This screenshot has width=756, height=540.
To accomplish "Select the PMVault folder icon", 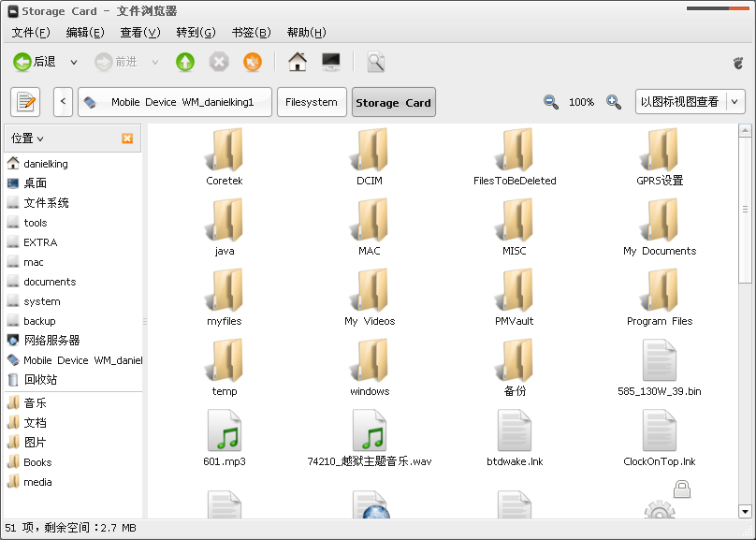I will [x=515, y=291].
